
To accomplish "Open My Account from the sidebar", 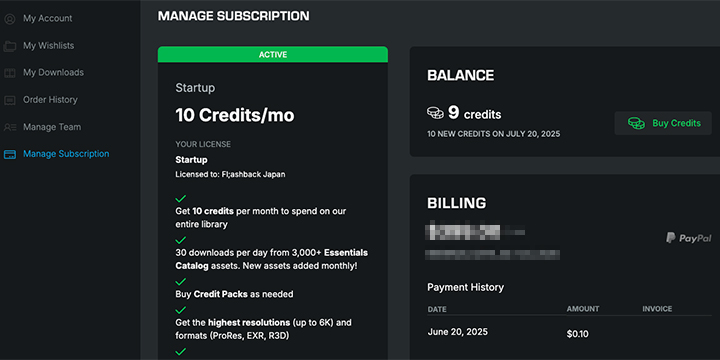I will pyautogui.click(x=48, y=18).
